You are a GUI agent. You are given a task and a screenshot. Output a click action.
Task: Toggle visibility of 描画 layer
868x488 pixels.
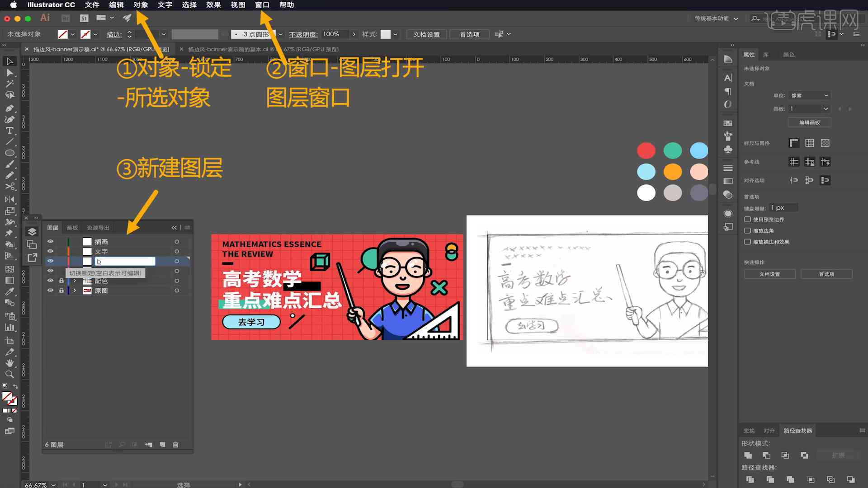[50, 241]
